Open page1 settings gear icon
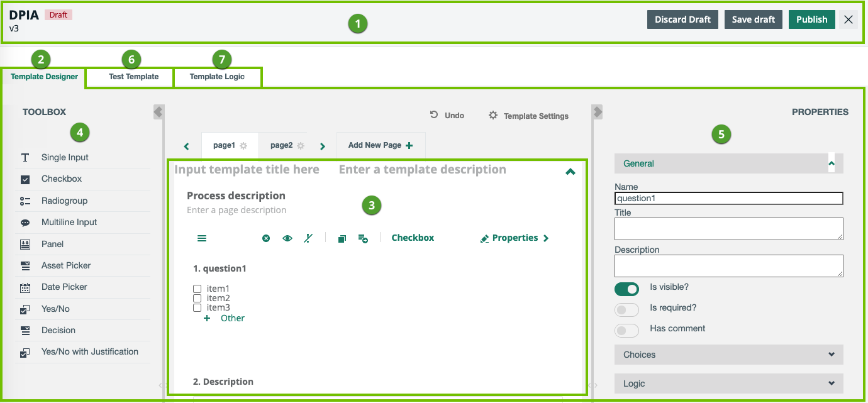868x403 pixels. coord(243,146)
